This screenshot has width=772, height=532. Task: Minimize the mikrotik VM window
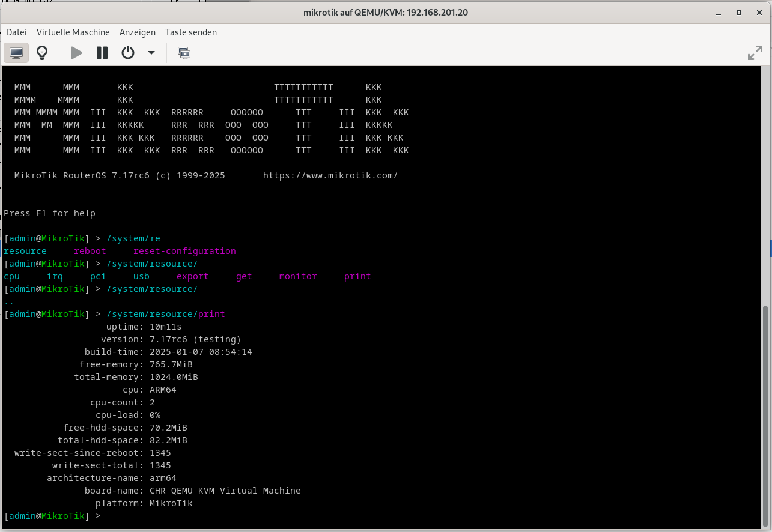point(719,12)
